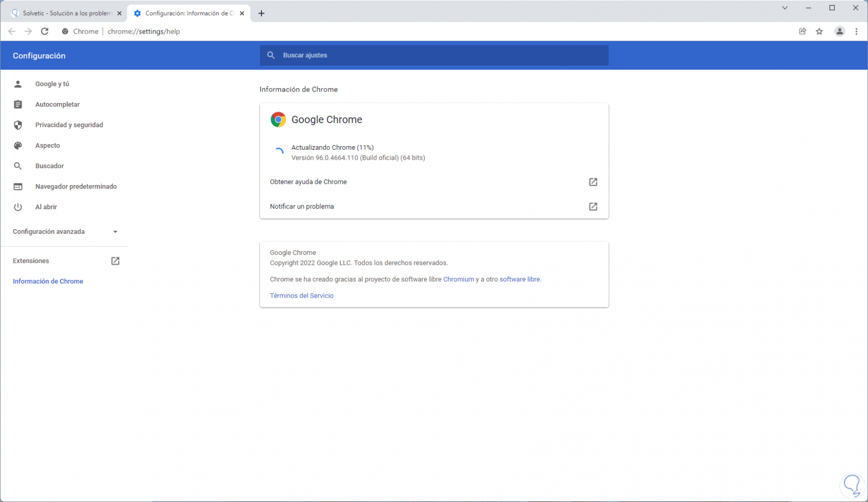Click the Chrome site info icon in address bar
Image resolution: width=868 pixels, height=502 pixels.
tap(65, 32)
